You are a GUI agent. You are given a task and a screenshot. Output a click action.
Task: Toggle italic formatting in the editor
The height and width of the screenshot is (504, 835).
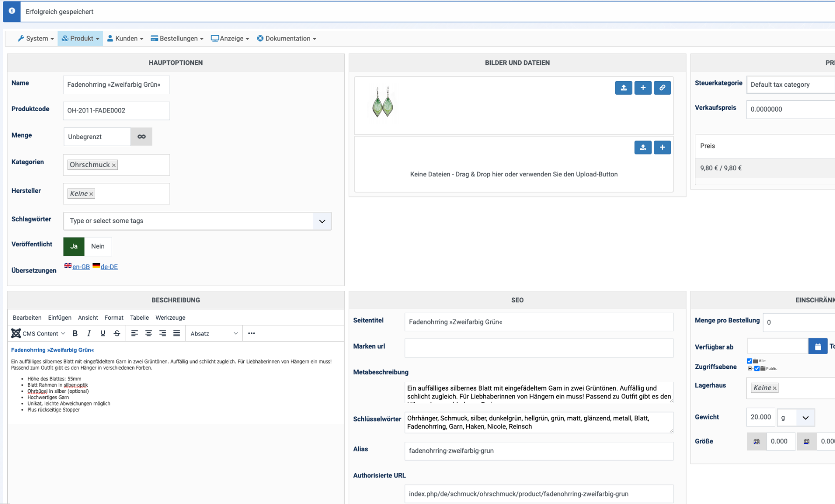[89, 334]
